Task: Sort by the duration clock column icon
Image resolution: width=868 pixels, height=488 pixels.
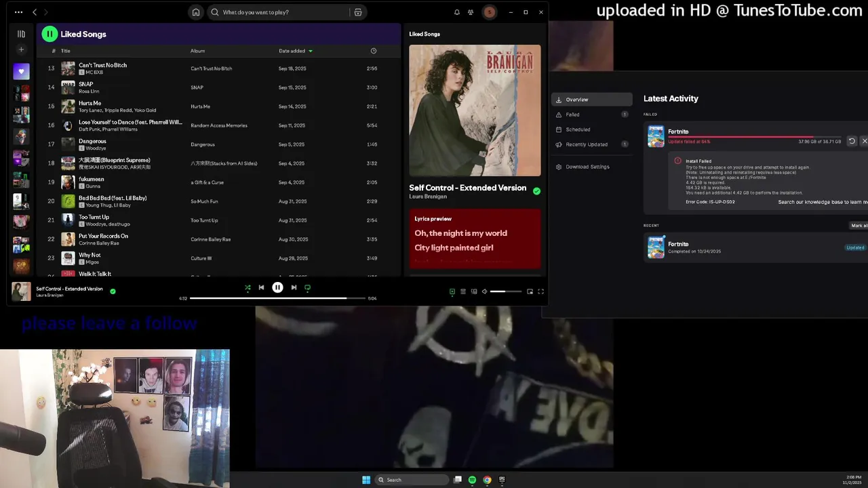Action: point(373,51)
